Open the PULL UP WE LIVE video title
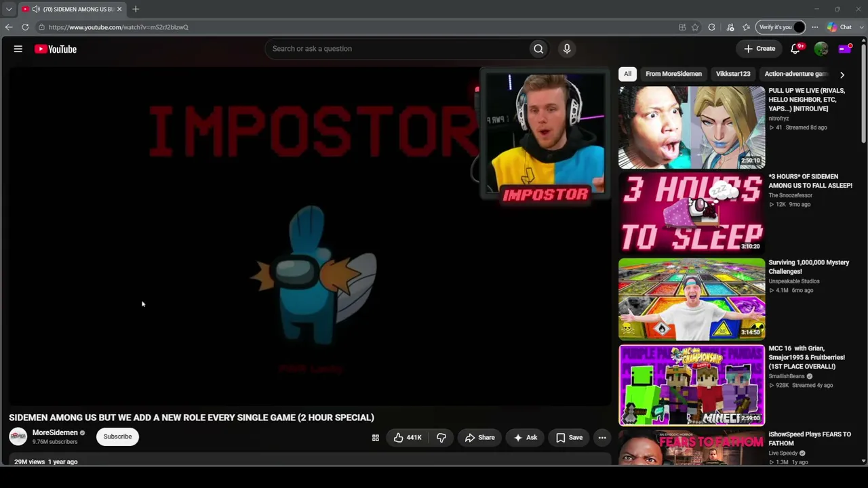The height and width of the screenshot is (488, 868). (x=808, y=100)
